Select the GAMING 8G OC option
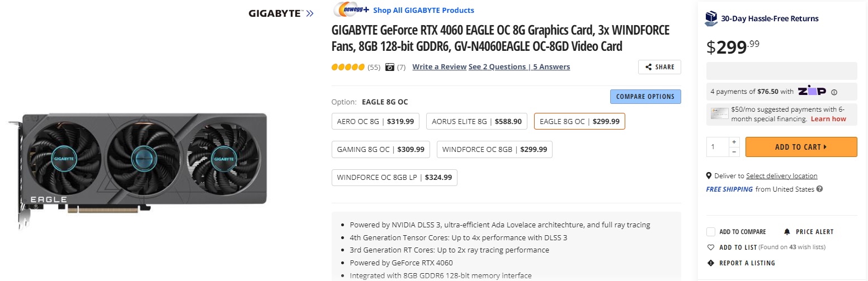 tap(380, 150)
